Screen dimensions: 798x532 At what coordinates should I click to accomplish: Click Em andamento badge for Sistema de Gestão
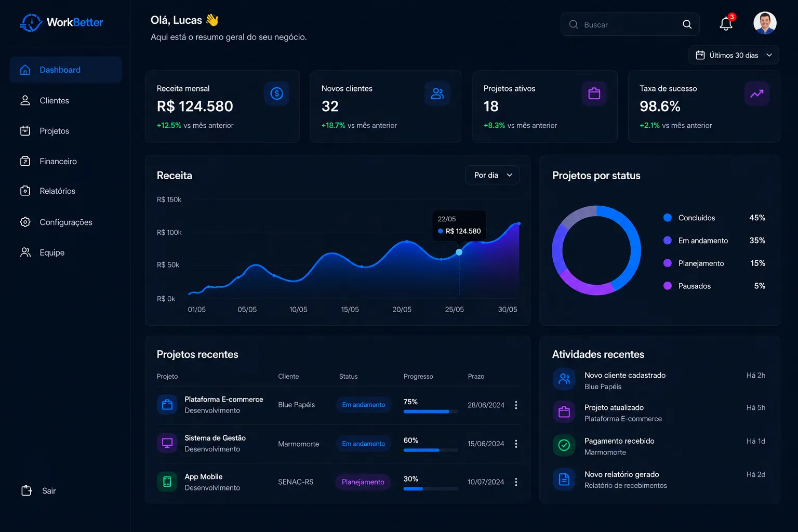click(364, 444)
